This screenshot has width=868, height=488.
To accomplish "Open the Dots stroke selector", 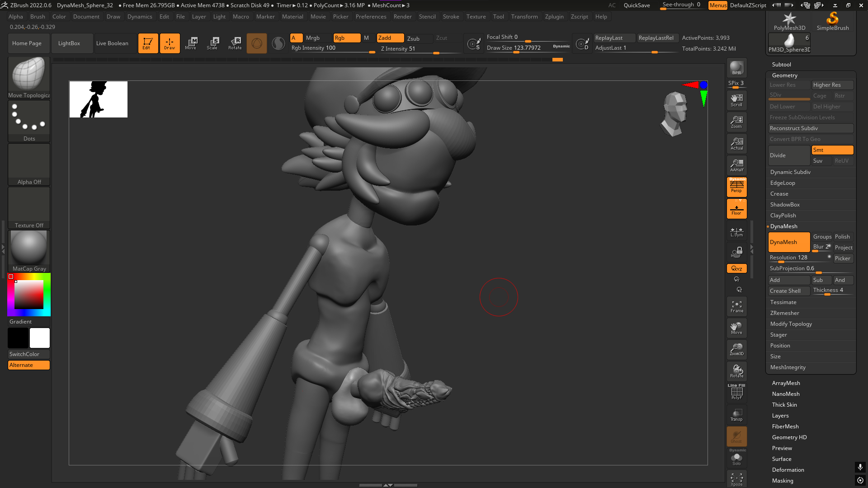I will pyautogui.click(x=29, y=121).
